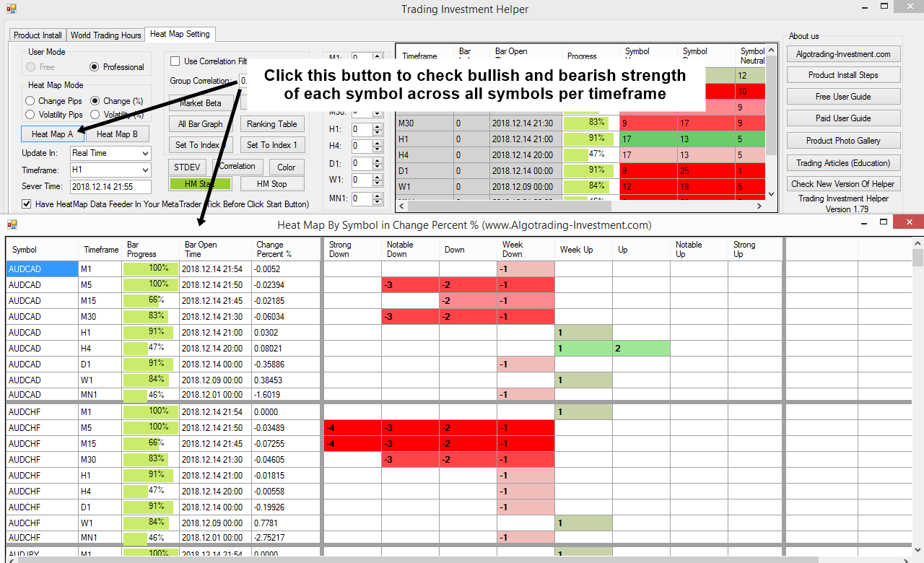The height and width of the screenshot is (563, 924).
Task: Click the Heat Map By Symbol window icon
Action: click(x=12, y=224)
